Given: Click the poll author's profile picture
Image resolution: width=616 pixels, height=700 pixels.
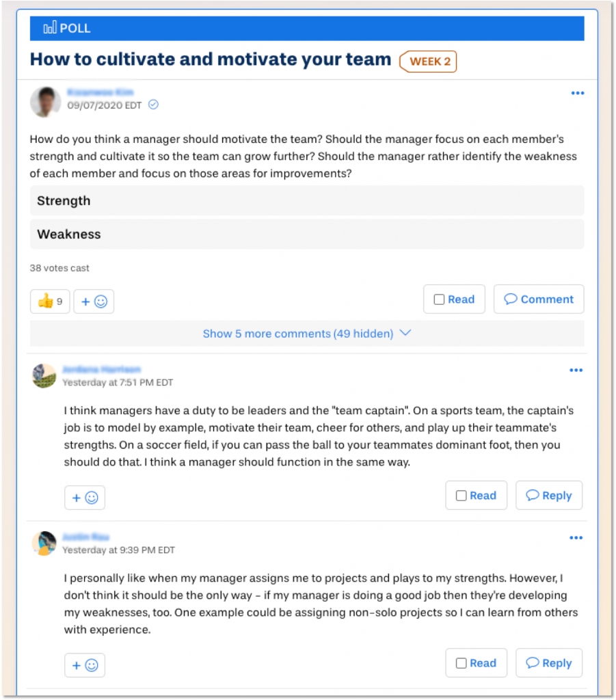Looking at the screenshot, I should (x=46, y=102).
